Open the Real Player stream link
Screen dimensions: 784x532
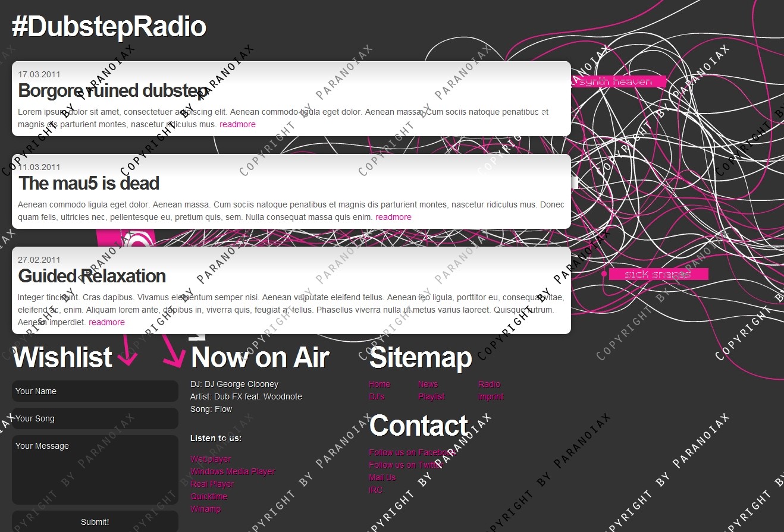pyautogui.click(x=212, y=484)
